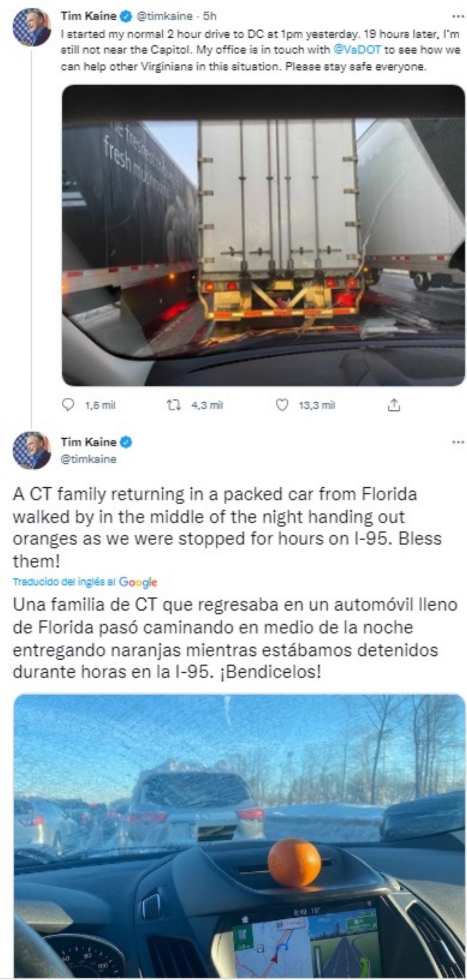Expand the three-dot menu on the oranges tweet
The width and height of the screenshot is (467, 980).
tap(458, 442)
